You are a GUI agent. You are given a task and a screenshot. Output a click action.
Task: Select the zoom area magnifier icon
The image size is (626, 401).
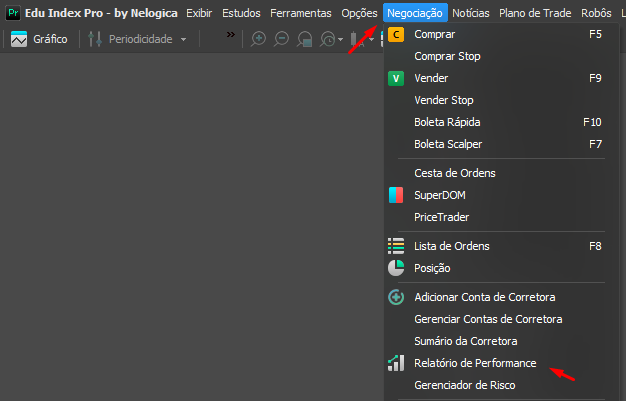305,40
